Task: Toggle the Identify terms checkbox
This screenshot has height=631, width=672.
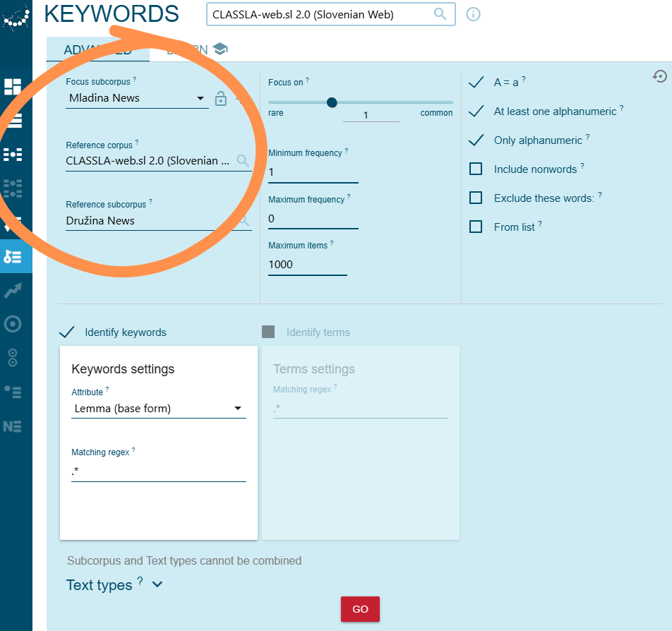Action: tap(268, 332)
